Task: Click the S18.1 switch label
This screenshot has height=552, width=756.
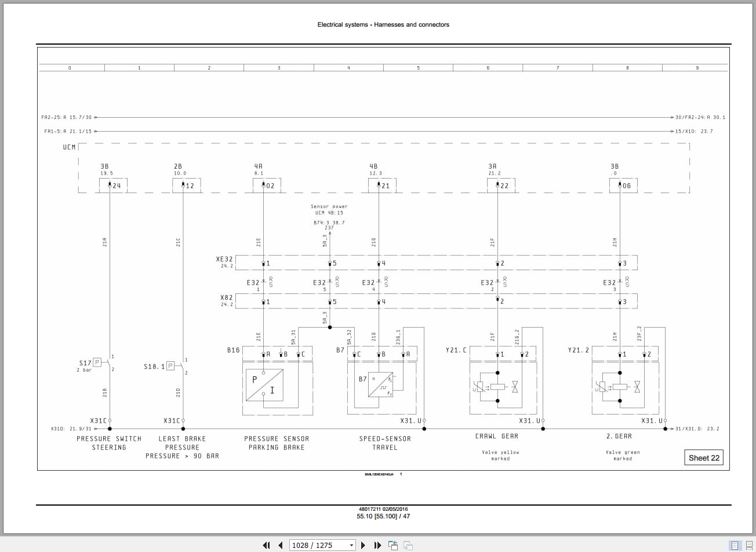Action: point(154,366)
